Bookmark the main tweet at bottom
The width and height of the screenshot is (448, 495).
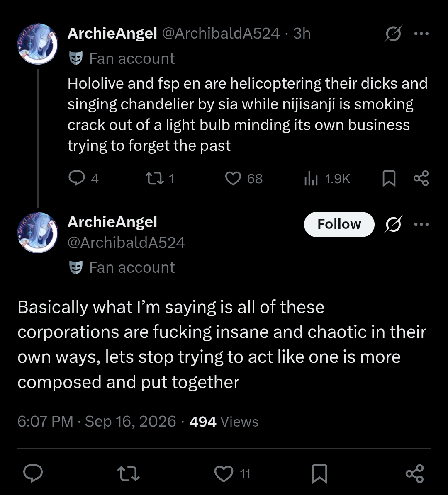[x=319, y=474]
